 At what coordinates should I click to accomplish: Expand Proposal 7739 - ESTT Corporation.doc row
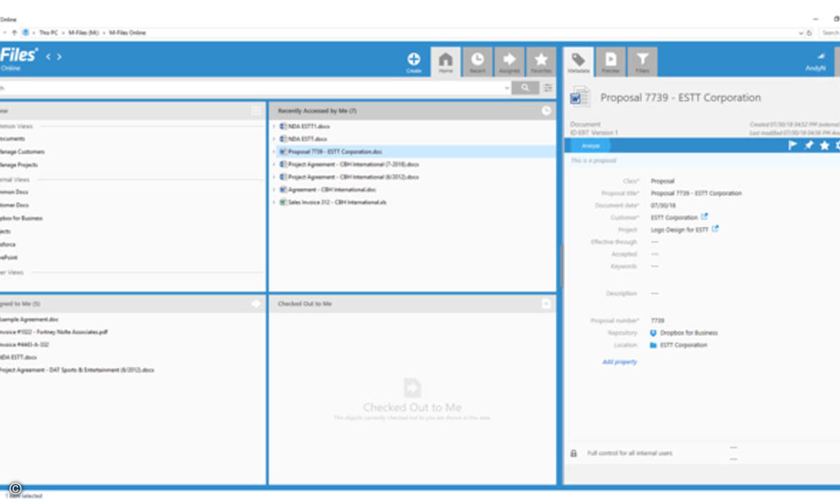point(274,152)
